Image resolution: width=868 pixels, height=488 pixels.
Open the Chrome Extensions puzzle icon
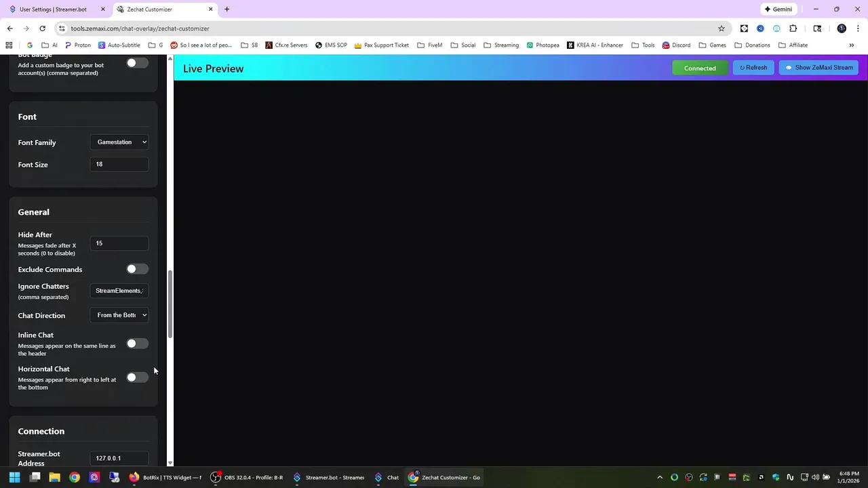[x=793, y=28]
